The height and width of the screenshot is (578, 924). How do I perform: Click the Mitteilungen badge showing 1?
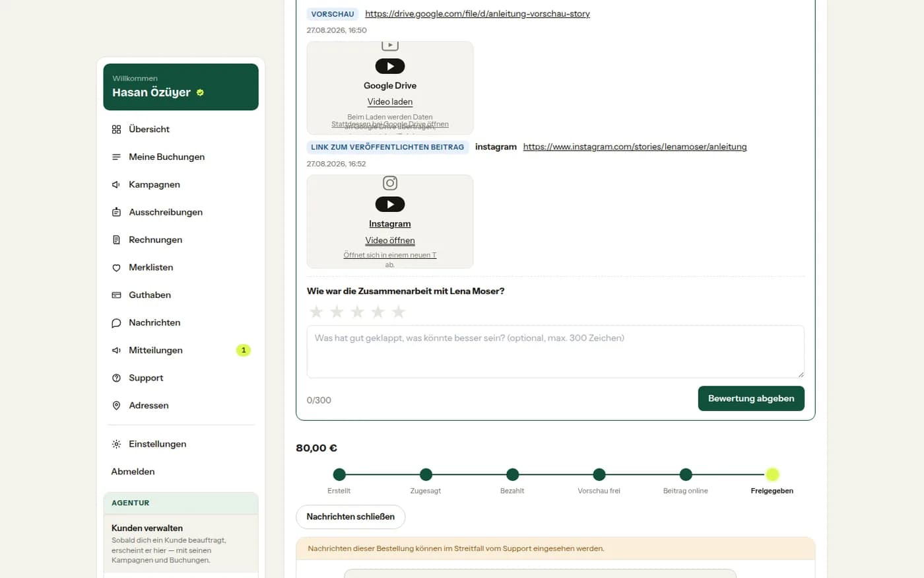click(x=244, y=350)
